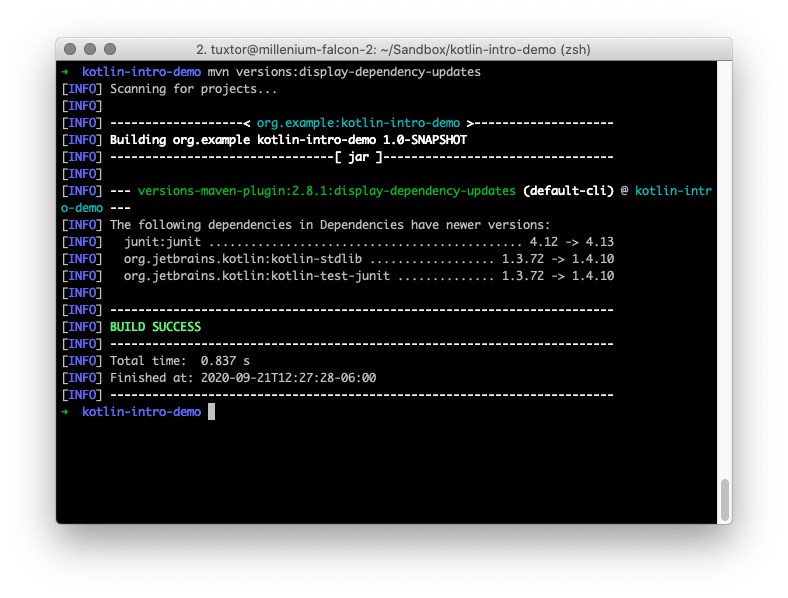
Task: Minimize the terminal window
Action: [90, 49]
